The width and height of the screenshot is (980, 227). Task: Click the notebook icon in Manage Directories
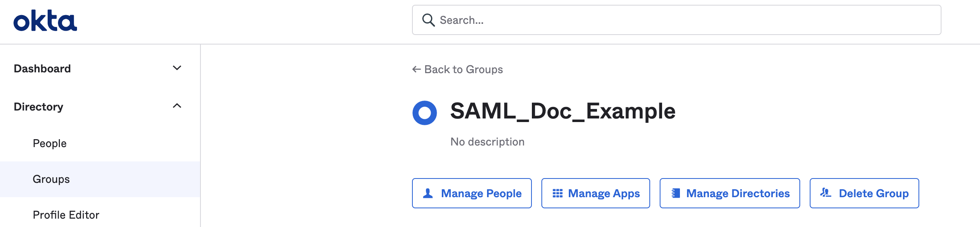click(x=676, y=193)
